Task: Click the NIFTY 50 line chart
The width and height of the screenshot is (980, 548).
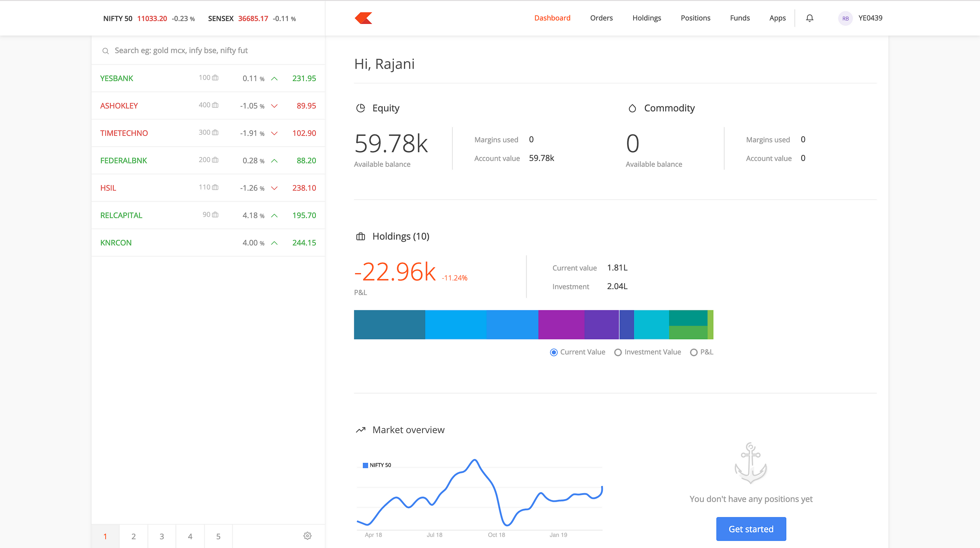Action: (479, 494)
